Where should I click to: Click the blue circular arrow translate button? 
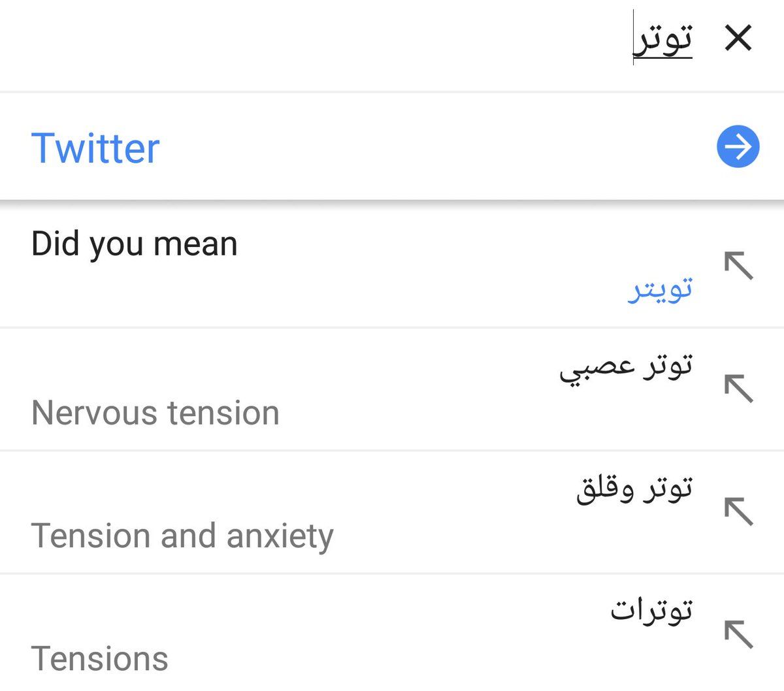[738, 147]
